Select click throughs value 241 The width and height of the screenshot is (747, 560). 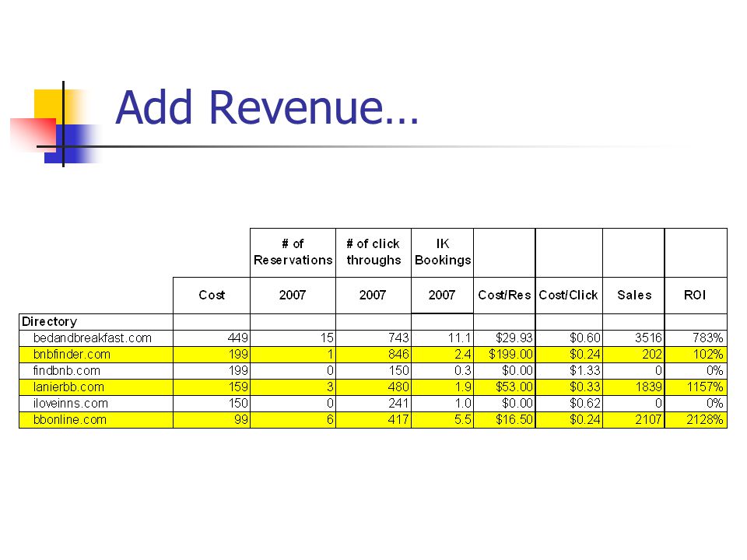(373, 404)
